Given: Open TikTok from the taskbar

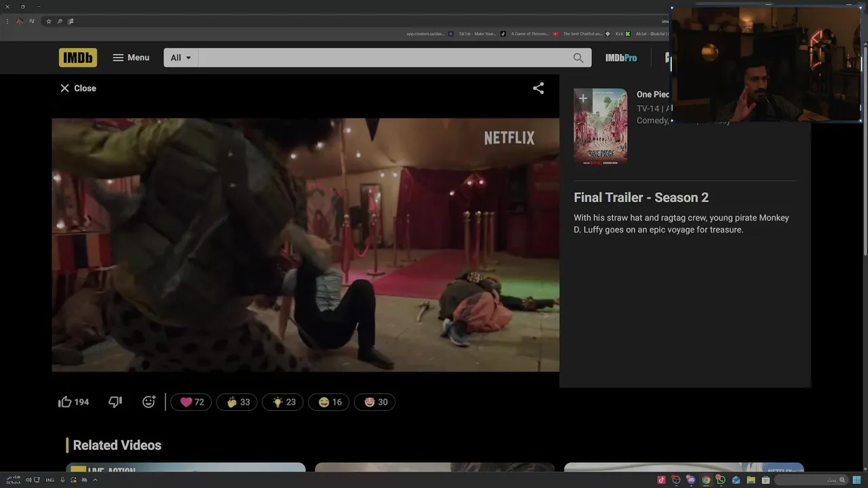Looking at the screenshot, I should 662,480.
